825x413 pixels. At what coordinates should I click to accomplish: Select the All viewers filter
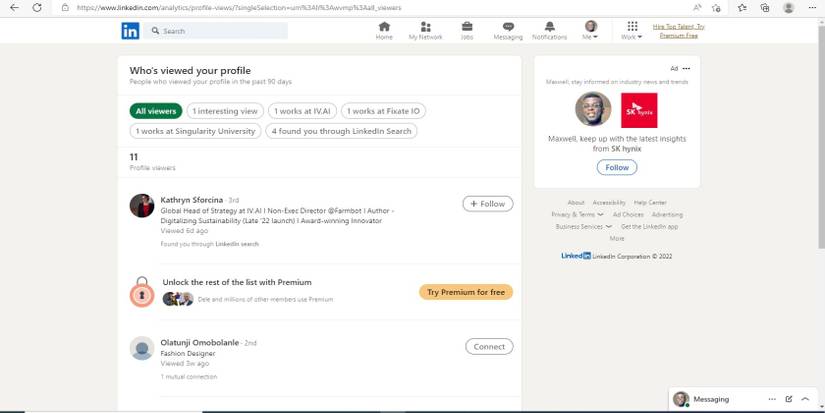tap(156, 111)
